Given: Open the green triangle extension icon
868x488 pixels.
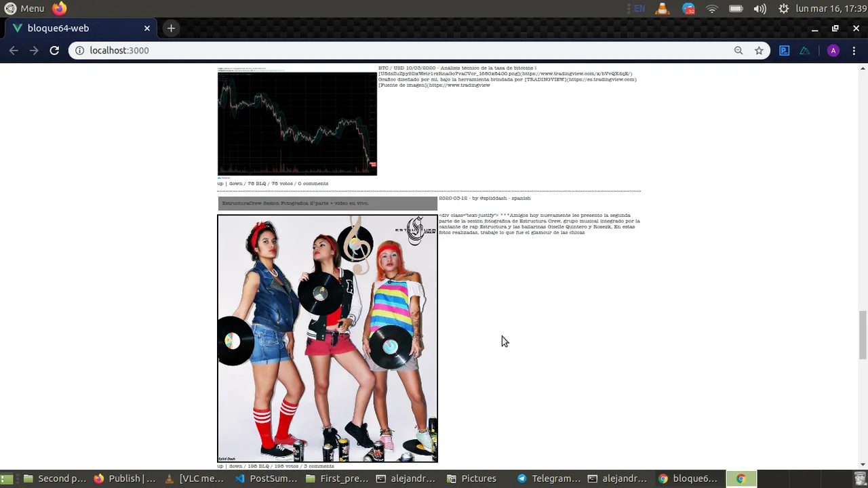Looking at the screenshot, I should tap(805, 50).
